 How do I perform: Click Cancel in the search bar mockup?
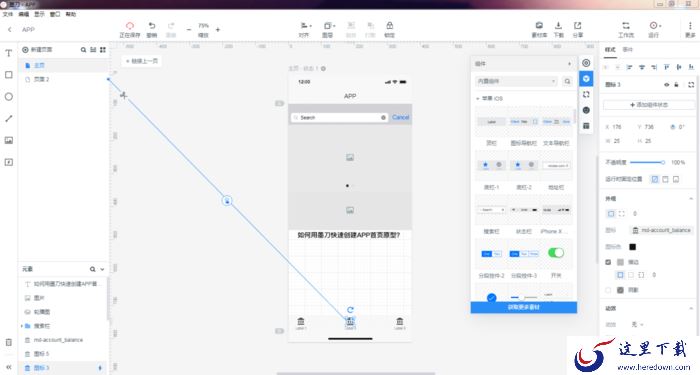400,117
